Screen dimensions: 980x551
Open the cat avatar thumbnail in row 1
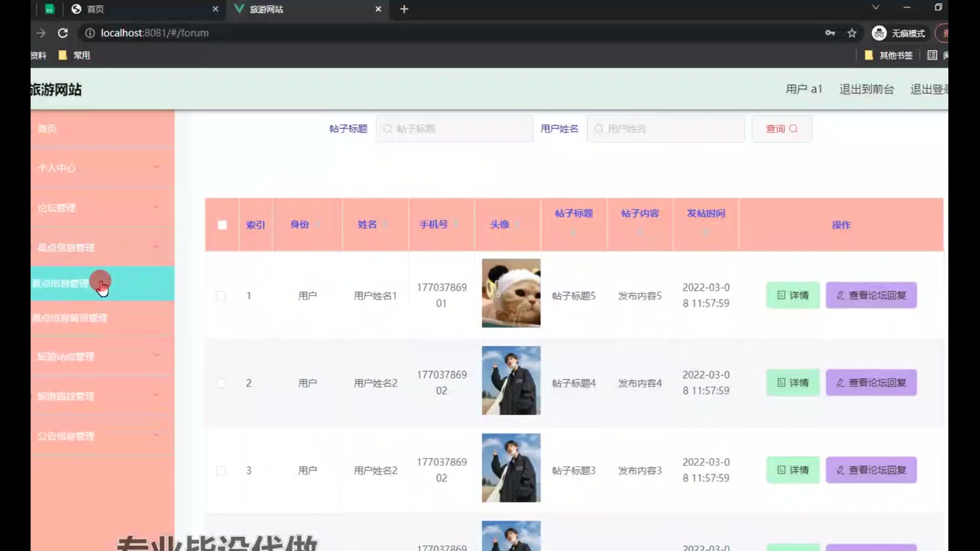coord(511,293)
